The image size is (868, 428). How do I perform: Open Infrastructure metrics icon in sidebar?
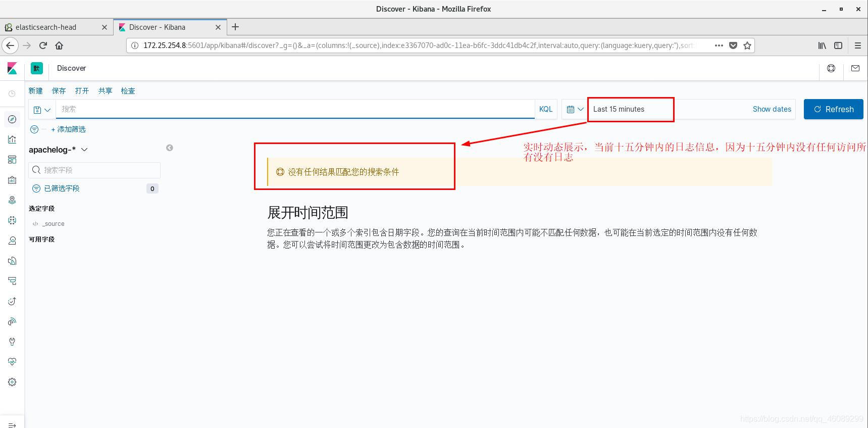coord(12,241)
